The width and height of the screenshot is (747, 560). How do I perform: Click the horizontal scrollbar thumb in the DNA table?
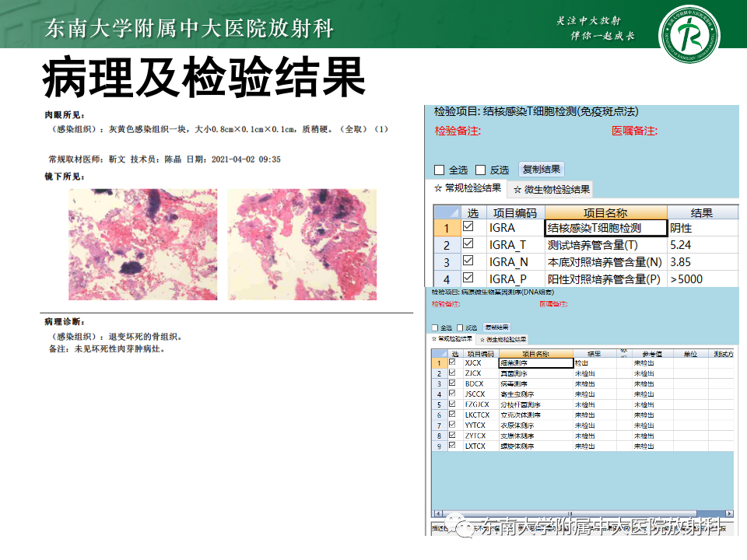click(x=570, y=513)
